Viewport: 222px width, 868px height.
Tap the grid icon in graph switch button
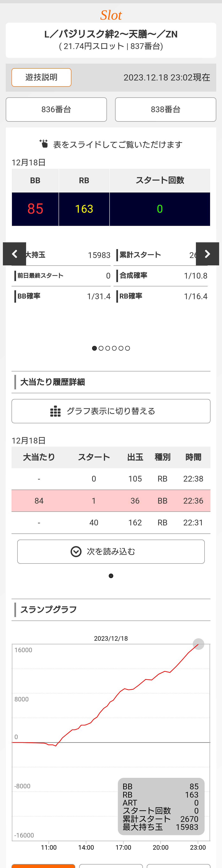55,411
